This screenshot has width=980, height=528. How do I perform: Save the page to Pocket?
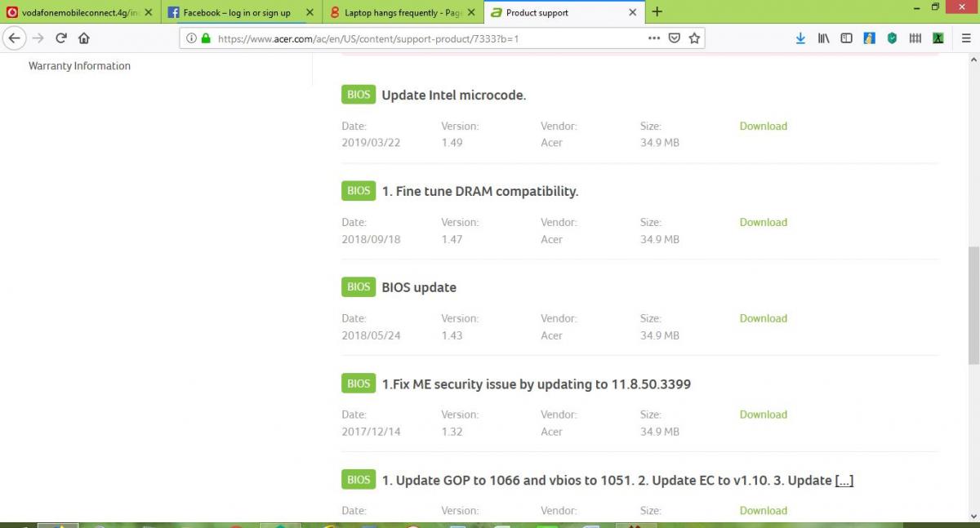[x=675, y=38]
